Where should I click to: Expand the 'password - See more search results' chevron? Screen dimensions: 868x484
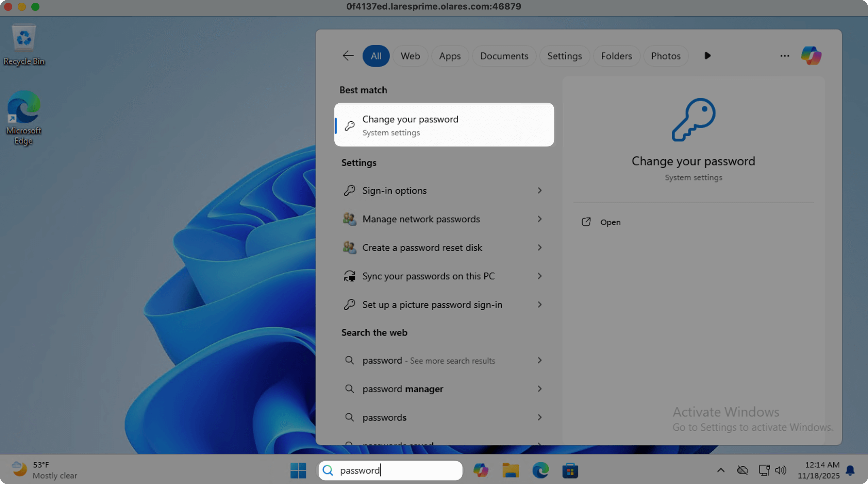point(539,360)
